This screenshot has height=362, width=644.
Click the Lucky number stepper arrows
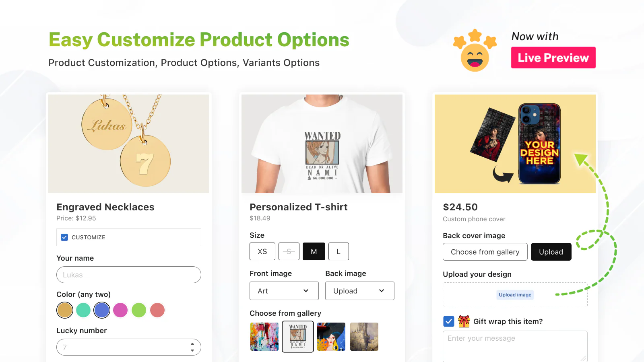pos(192,347)
